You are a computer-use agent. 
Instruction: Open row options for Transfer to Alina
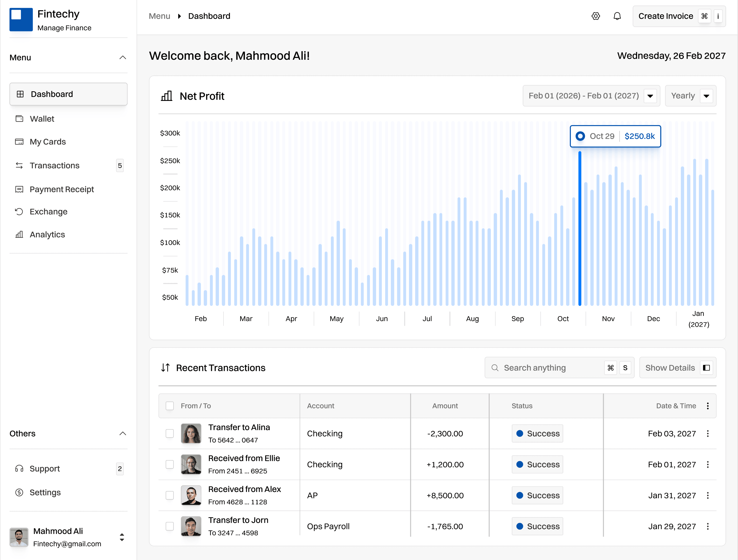pyautogui.click(x=708, y=433)
